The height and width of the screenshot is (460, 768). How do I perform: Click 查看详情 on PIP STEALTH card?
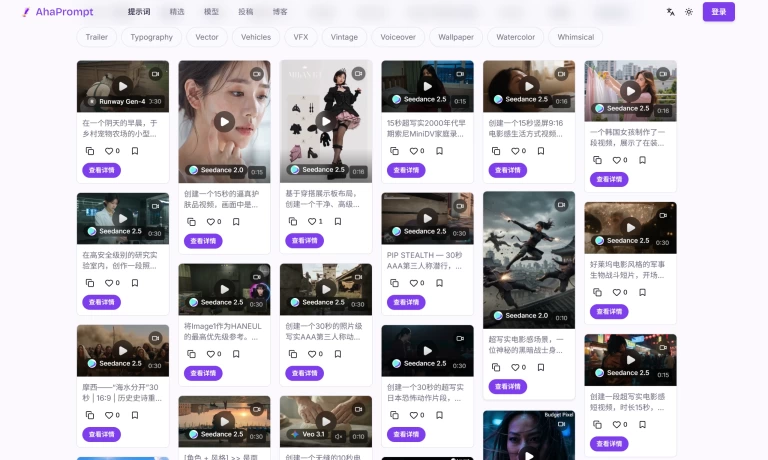[406, 302]
